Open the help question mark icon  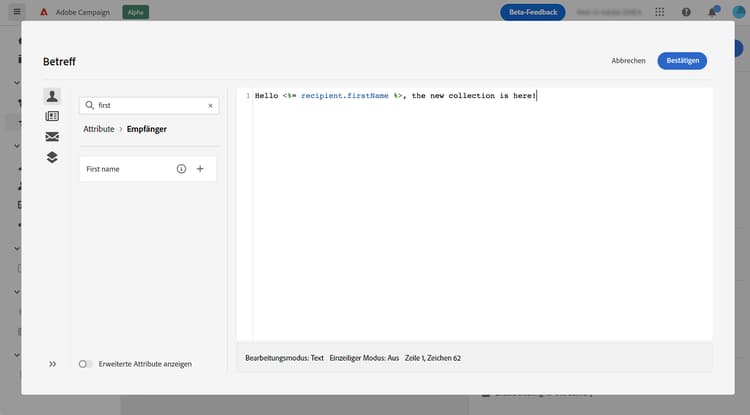coord(686,12)
